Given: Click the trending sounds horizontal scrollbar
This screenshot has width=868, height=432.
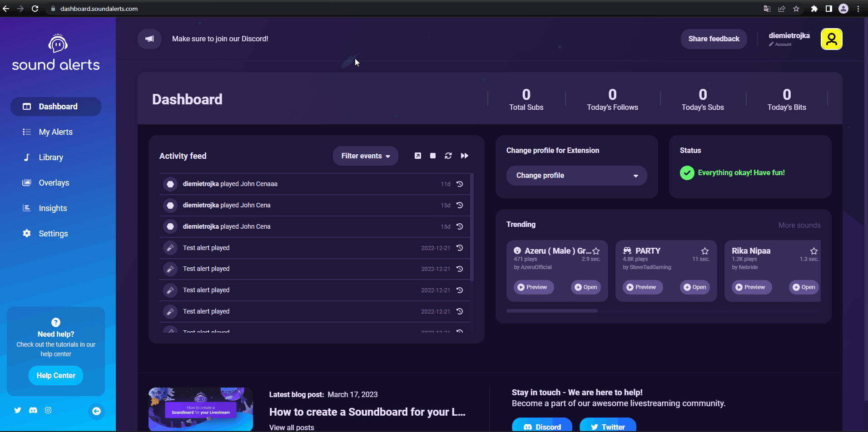Looking at the screenshot, I should (552, 311).
